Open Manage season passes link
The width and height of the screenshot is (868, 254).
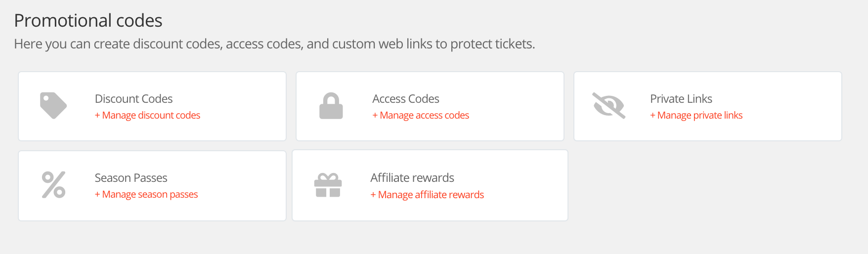click(146, 194)
